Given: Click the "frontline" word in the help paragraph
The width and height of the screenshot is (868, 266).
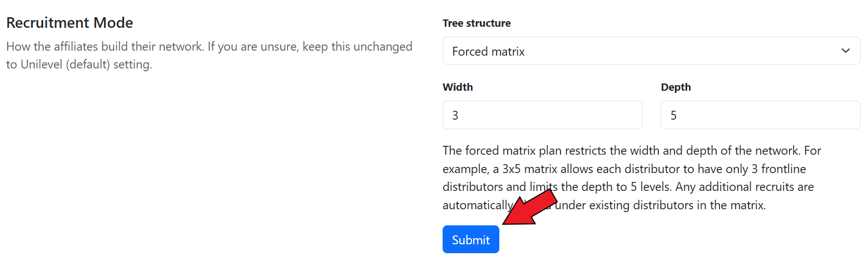Looking at the screenshot, I should point(783,169).
